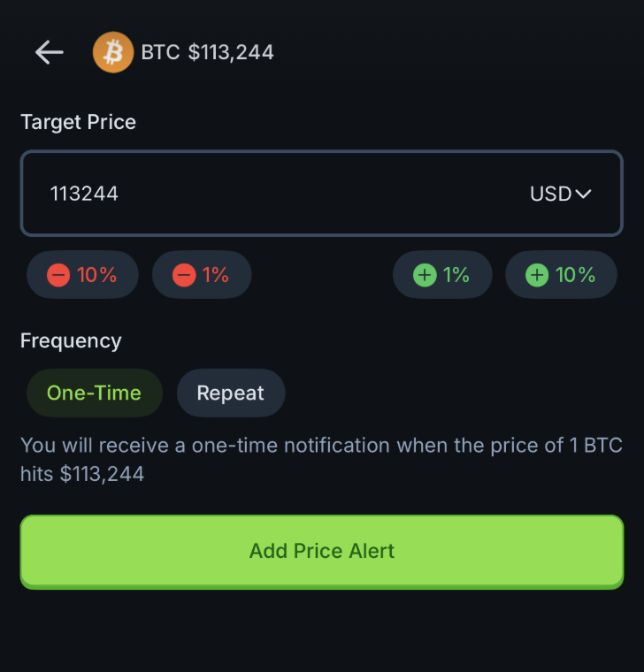Click the one-time notification description text
Screen dimensions: 644x672
coord(322,460)
